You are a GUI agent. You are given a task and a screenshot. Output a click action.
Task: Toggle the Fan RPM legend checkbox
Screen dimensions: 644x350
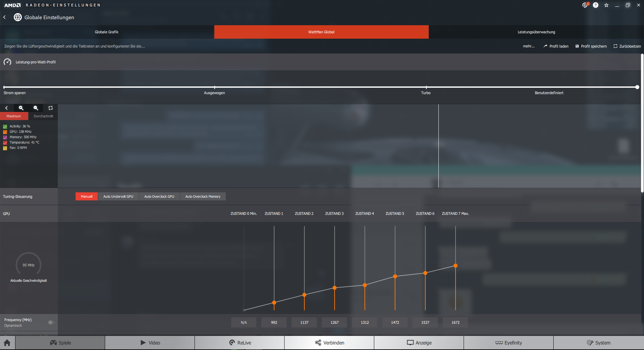(x=5, y=148)
